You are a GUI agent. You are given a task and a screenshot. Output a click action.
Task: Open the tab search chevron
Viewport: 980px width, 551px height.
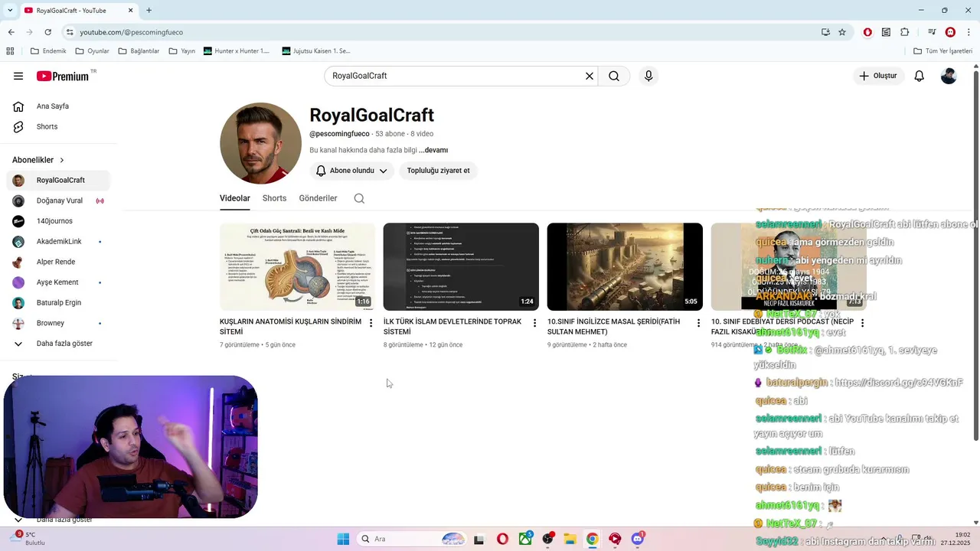tap(9, 10)
